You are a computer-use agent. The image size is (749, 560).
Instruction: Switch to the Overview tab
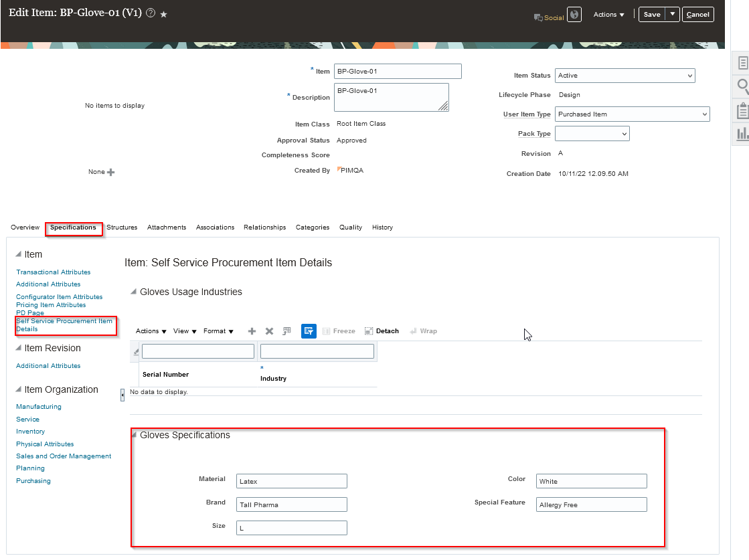pos(25,227)
